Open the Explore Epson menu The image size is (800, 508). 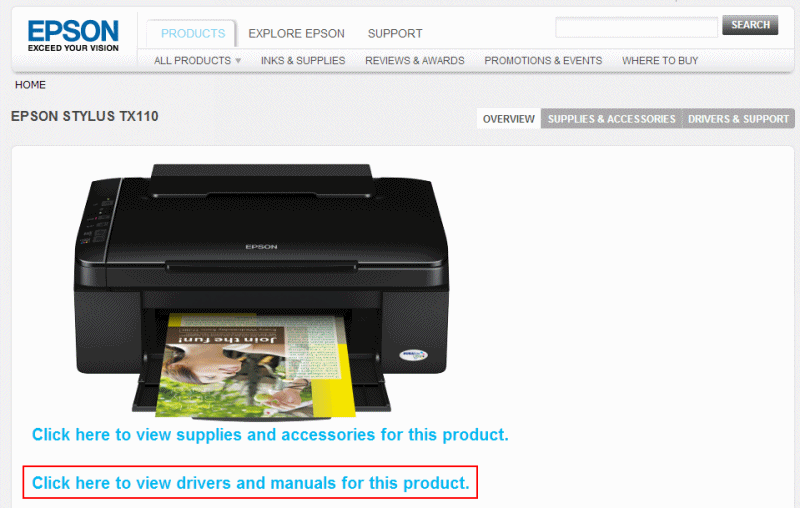(296, 34)
